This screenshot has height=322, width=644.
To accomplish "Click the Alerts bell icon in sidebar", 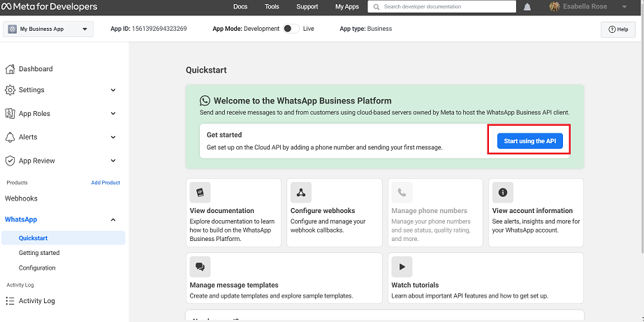I will click(10, 137).
